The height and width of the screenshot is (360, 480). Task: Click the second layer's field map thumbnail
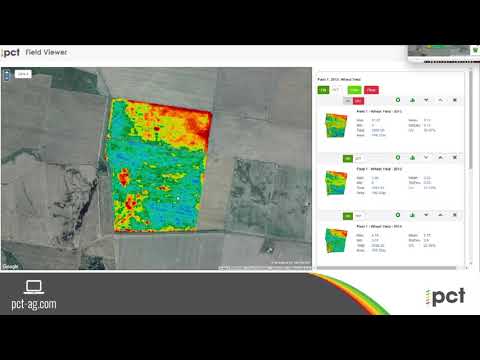click(336, 183)
